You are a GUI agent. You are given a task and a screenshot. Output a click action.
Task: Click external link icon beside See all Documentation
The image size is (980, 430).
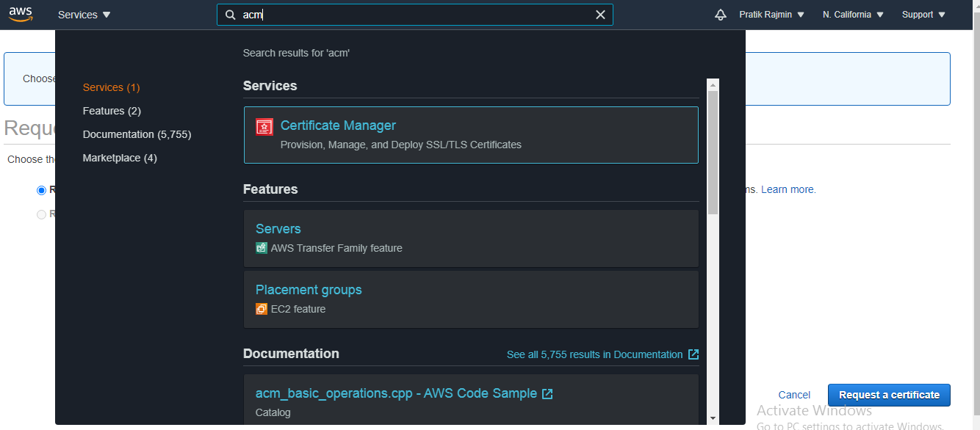[x=693, y=354]
